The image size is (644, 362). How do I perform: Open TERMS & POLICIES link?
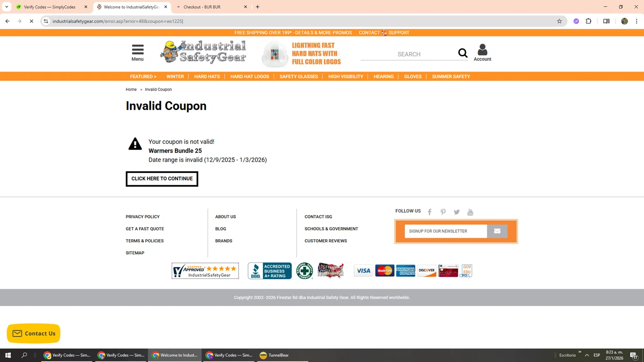(x=145, y=241)
